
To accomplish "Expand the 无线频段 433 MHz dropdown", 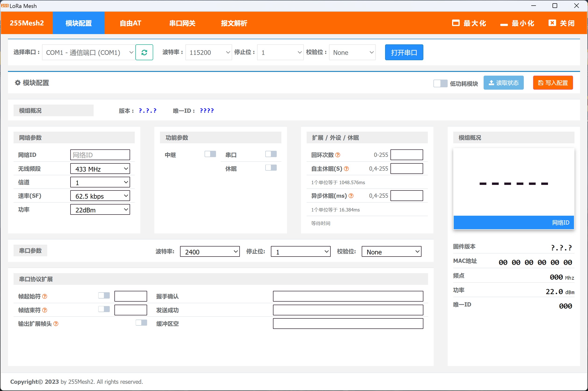I will [100, 169].
